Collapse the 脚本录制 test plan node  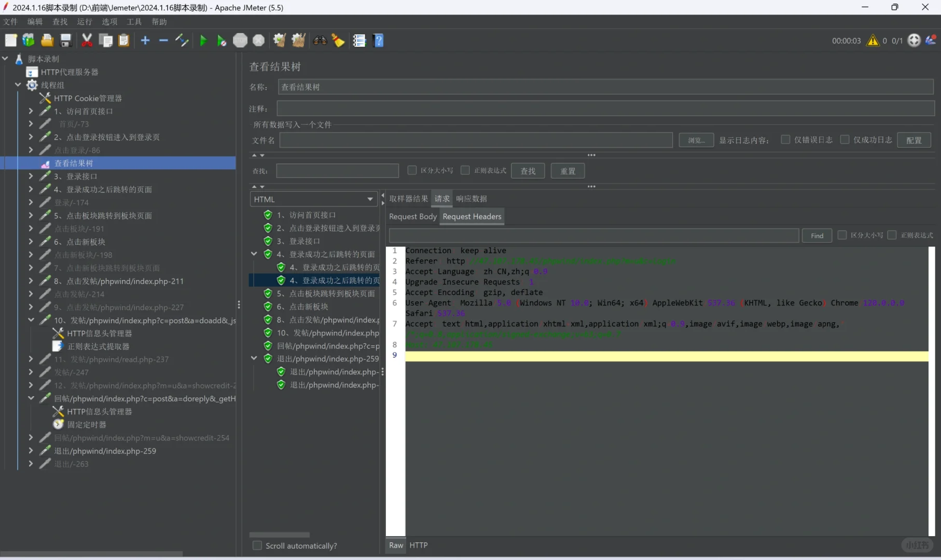[5, 59]
